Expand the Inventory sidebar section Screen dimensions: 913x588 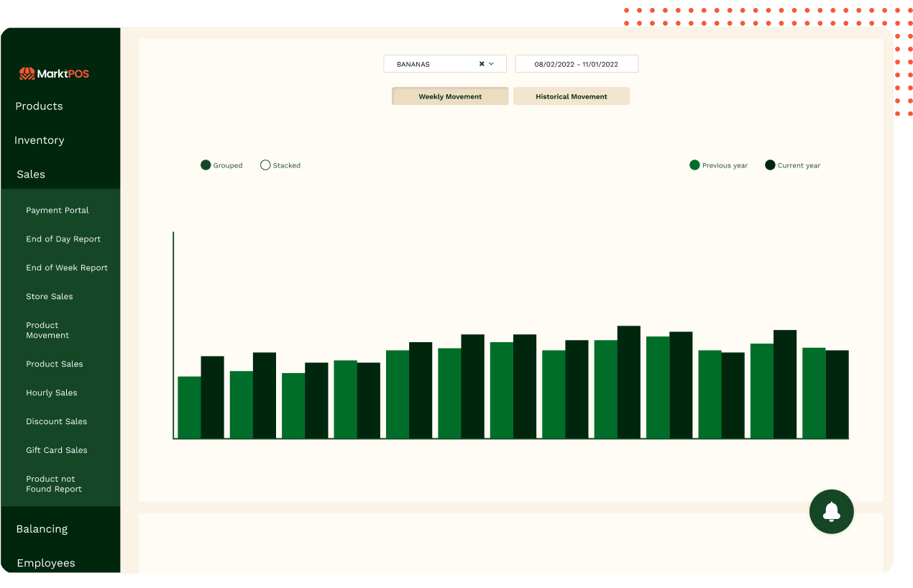[40, 140]
